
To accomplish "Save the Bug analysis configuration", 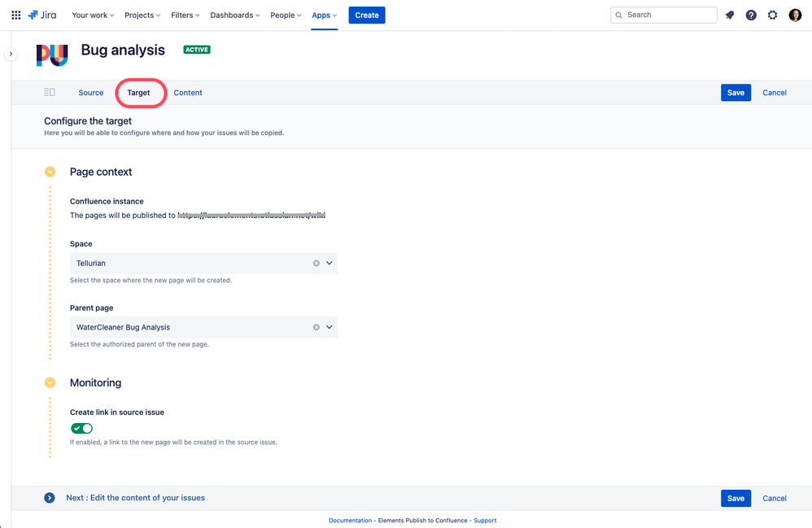I will tap(735, 92).
